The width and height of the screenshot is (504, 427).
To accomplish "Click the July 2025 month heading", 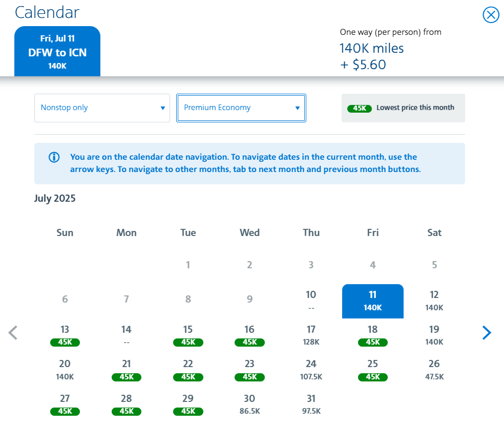I will pyautogui.click(x=54, y=198).
